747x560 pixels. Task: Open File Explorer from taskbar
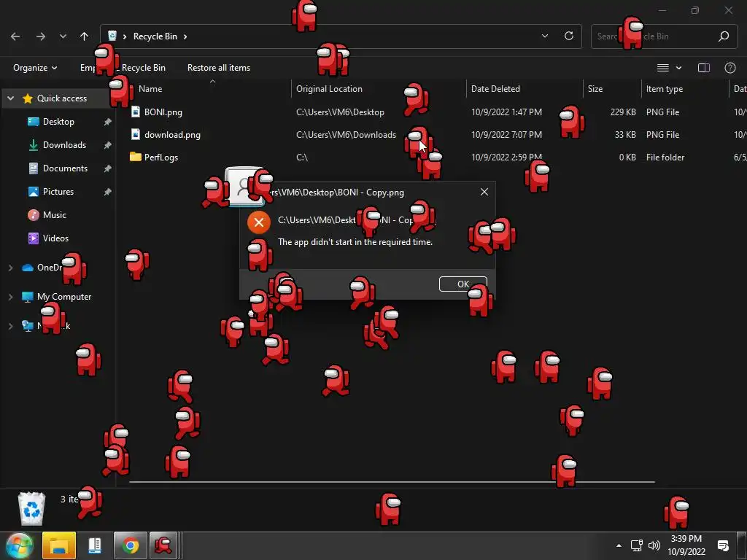[59, 545]
